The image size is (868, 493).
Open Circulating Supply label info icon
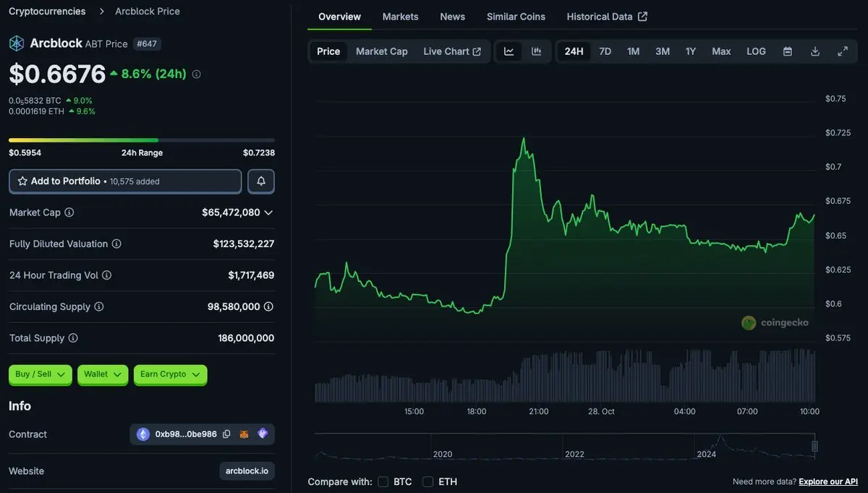[99, 306]
